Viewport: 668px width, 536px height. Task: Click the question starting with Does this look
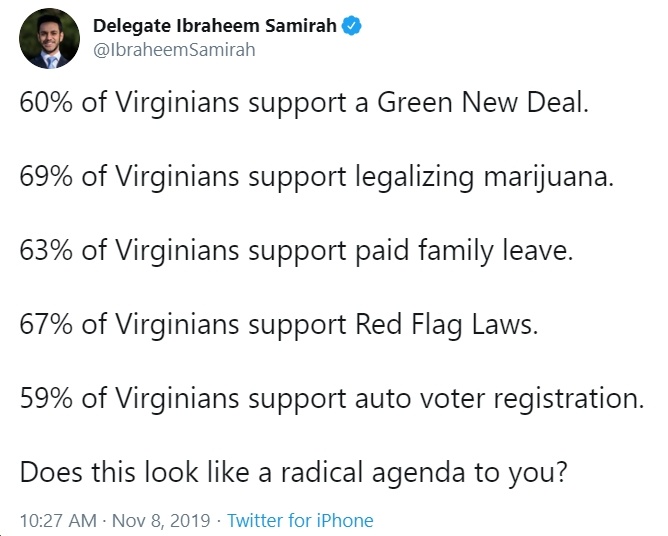(294, 473)
